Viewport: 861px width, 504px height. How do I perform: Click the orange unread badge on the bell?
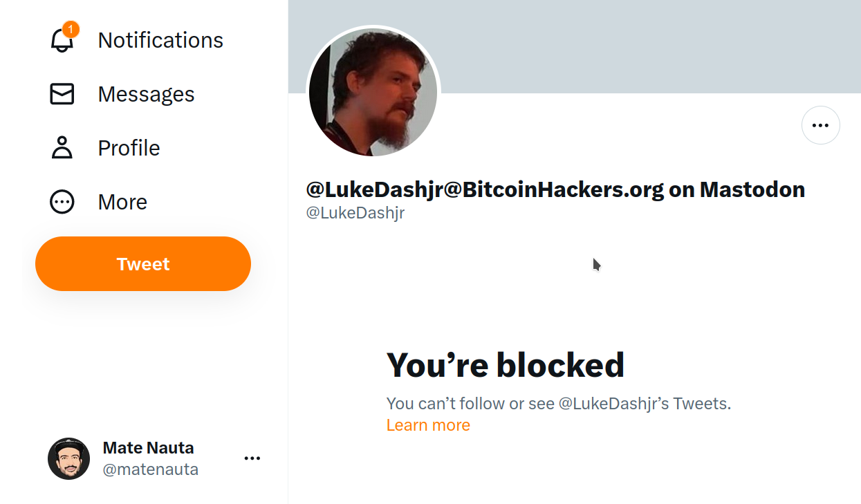71,30
